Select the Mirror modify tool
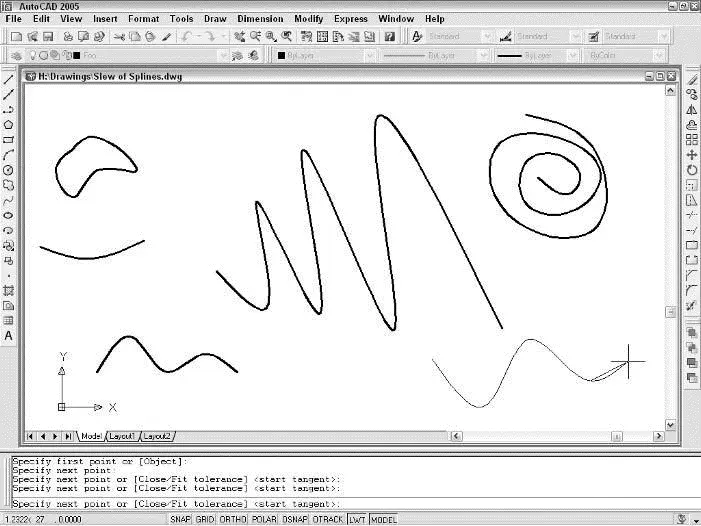Viewport: 701px width, 526px height. pyautogui.click(x=692, y=110)
